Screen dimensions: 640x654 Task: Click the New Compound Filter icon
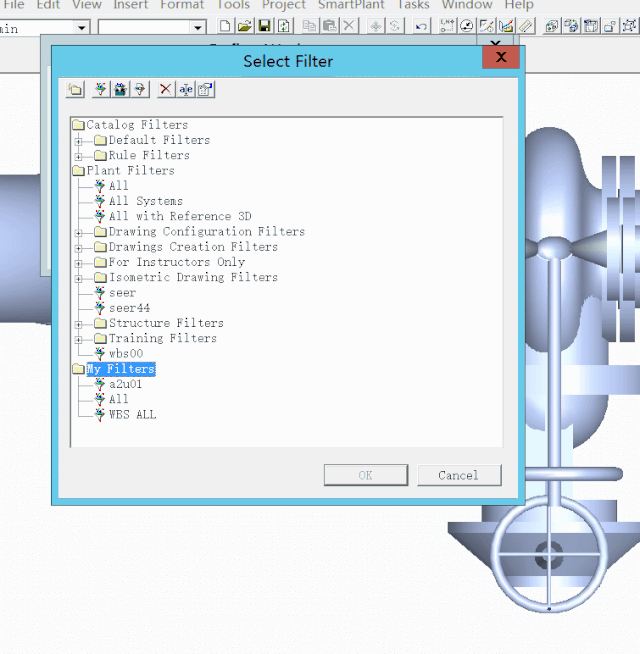click(x=120, y=89)
